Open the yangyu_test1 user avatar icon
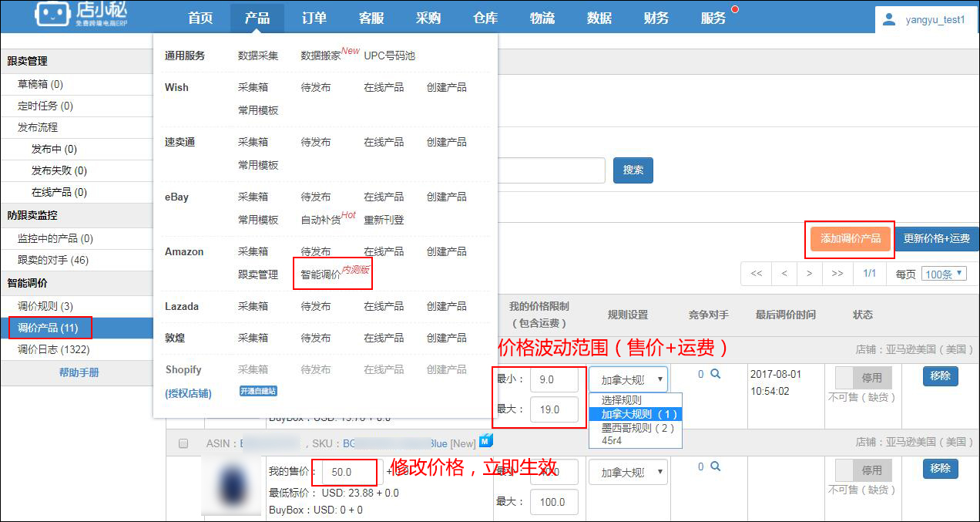Screen dimensions: 980x522 coord(889,19)
